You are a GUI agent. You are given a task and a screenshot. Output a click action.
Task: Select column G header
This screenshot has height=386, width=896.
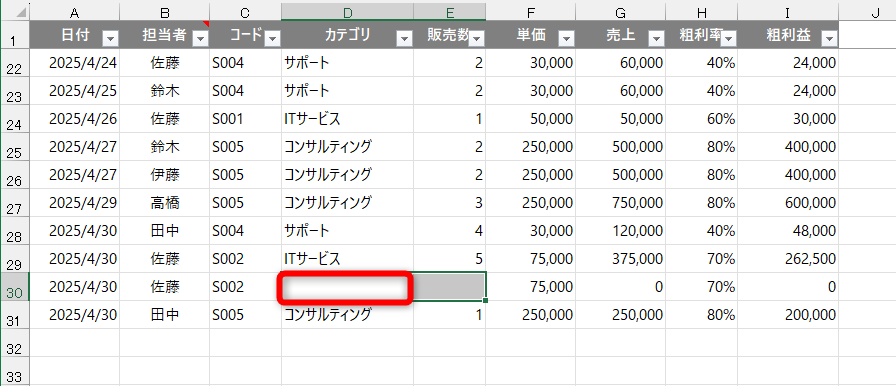[621, 12]
